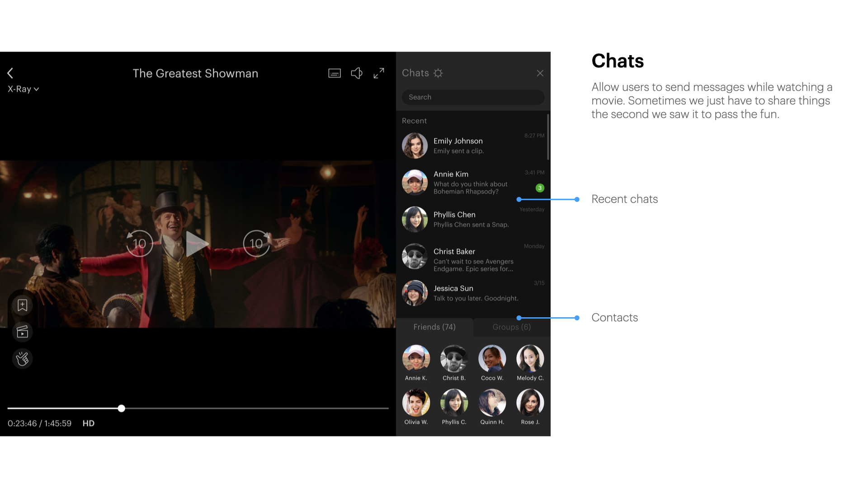Open Phyllis Chen's chat
Screen dimensions: 868x488
click(x=473, y=219)
